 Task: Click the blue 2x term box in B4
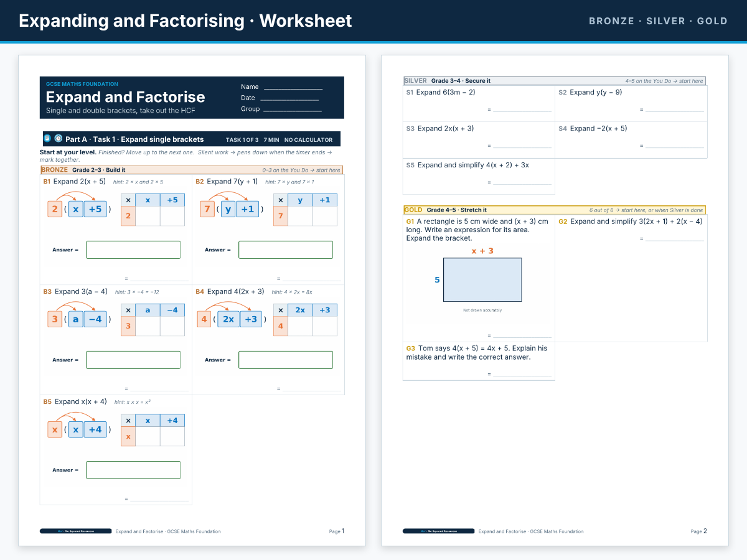pyautogui.click(x=228, y=319)
